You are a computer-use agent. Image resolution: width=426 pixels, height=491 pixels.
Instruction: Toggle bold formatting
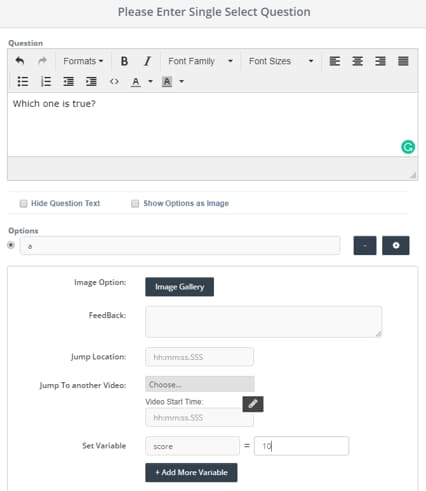[124, 61]
